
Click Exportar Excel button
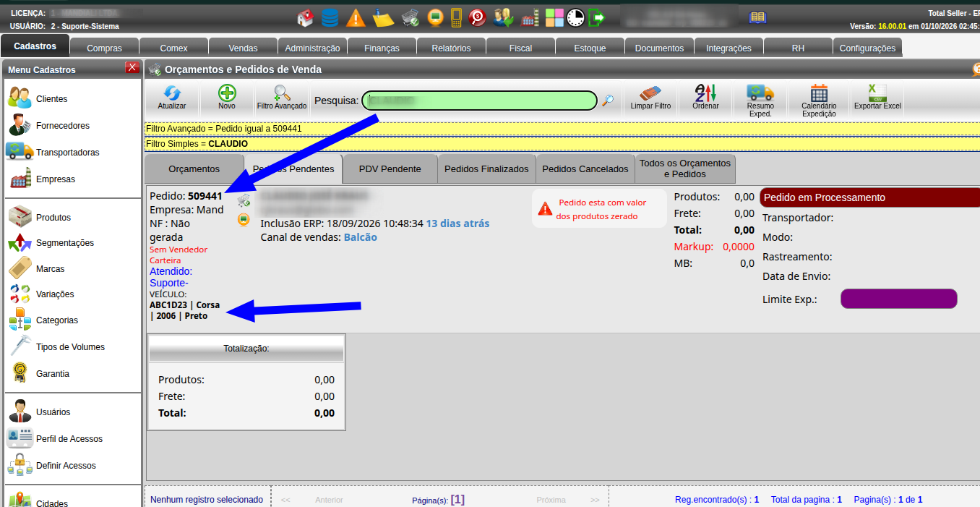877,97
